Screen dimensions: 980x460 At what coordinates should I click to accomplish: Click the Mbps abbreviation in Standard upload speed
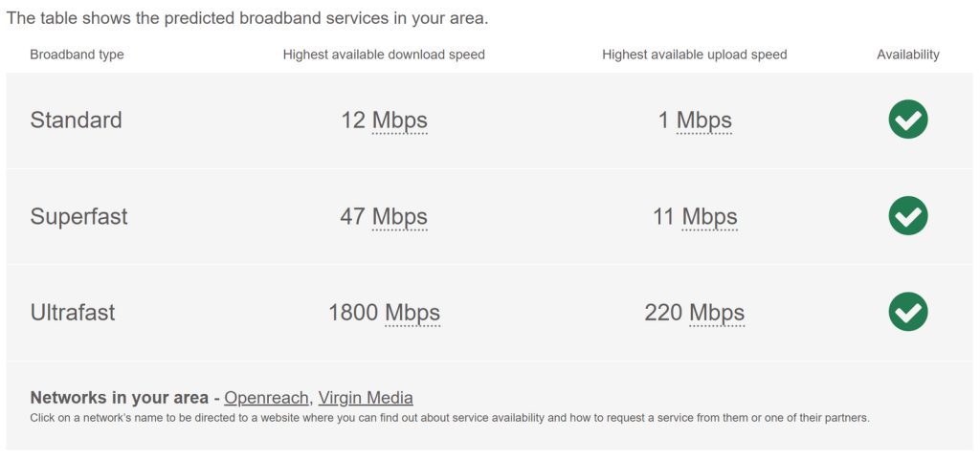click(703, 120)
